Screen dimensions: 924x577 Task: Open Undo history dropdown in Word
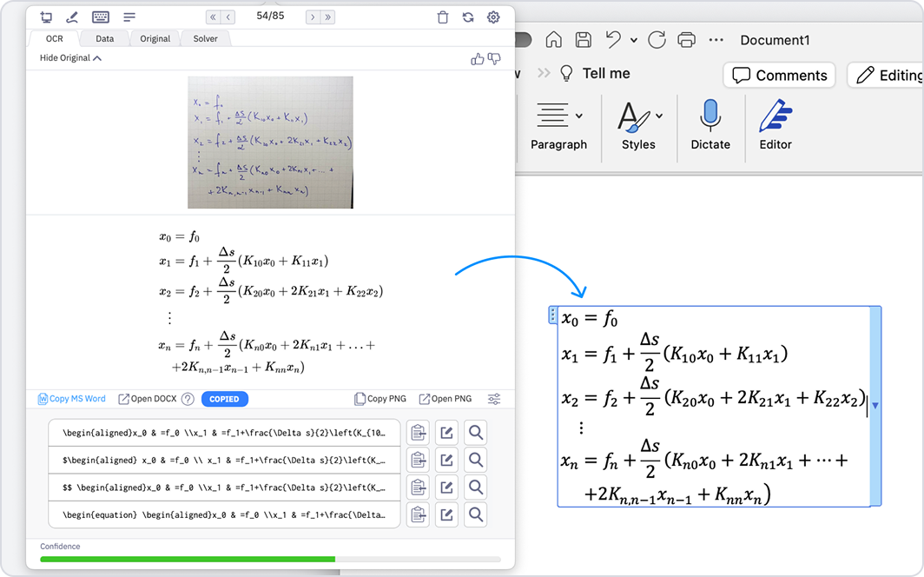(x=633, y=40)
